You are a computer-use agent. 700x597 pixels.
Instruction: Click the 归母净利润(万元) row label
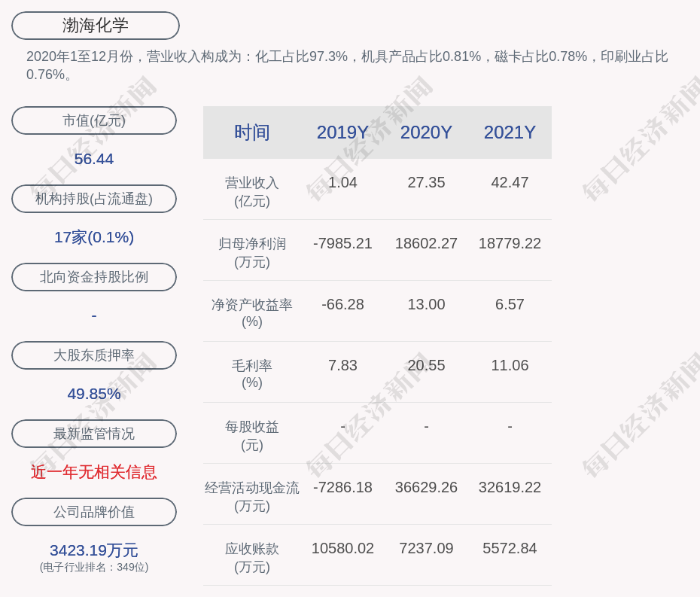tap(252, 253)
